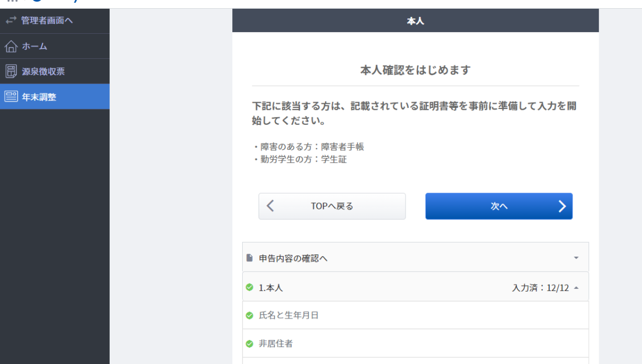Open the 申告内容の確認へ row
This screenshot has width=642, height=364.
coord(416,257)
